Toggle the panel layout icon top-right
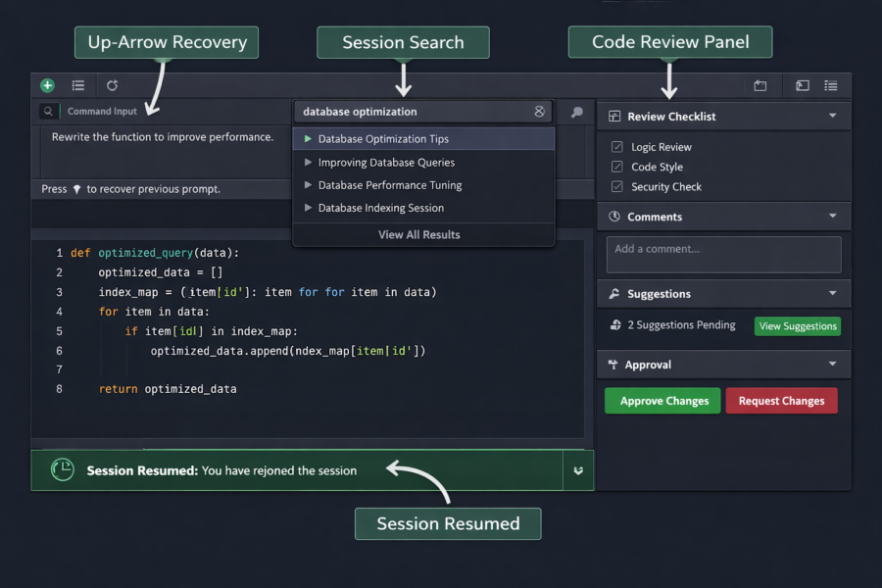This screenshot has width=882, height=588. click(x=802, y=85)
